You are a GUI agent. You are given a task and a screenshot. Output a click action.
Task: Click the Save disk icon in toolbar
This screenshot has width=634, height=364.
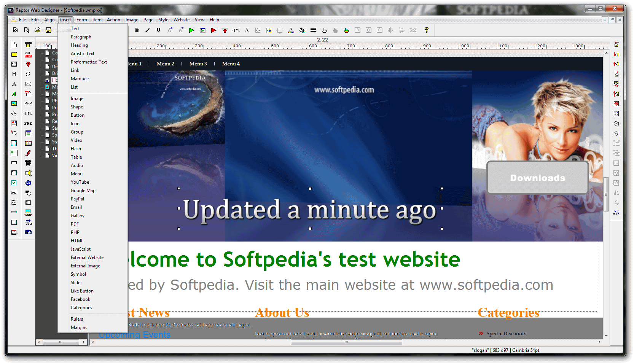(48, 30)
